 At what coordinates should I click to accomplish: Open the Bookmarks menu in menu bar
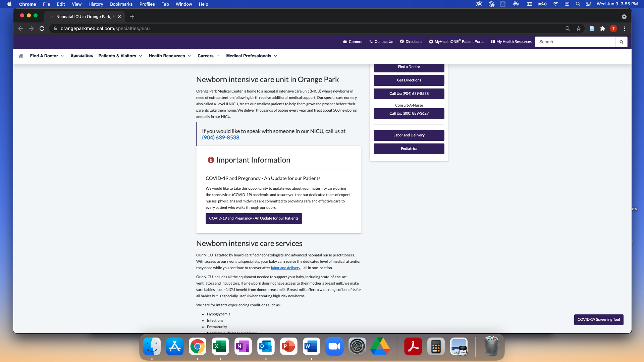[121, 4]
